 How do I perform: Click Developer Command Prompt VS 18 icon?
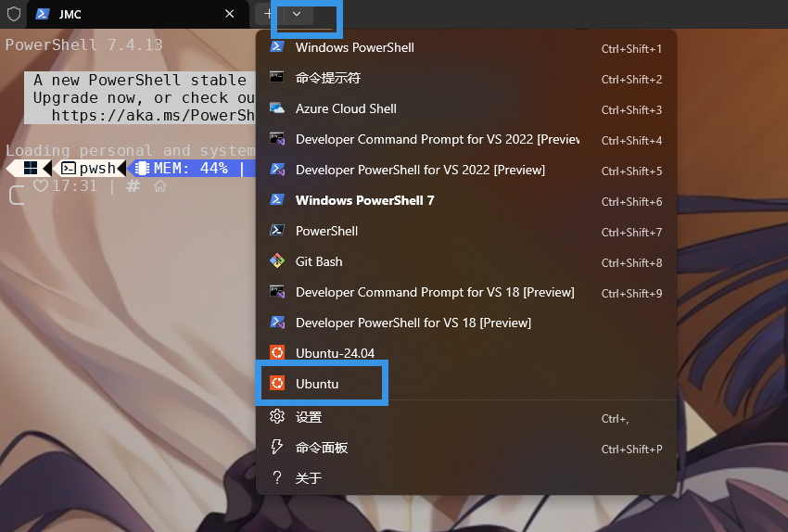pyautogui.click(x=277, y=291)
